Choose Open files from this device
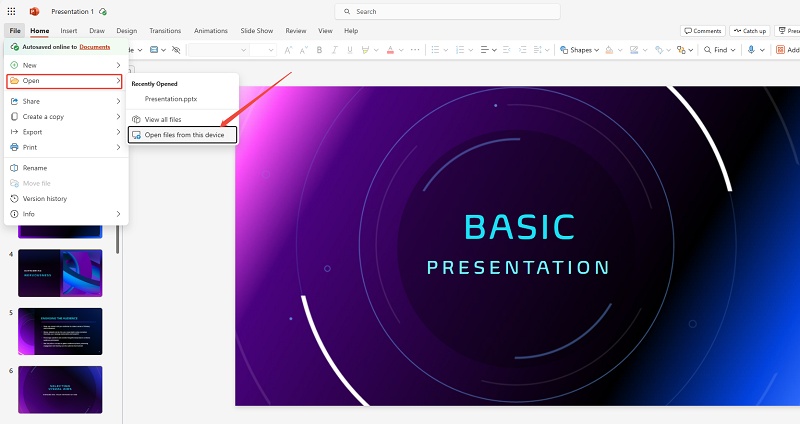The width and height of the screenshot is (800, 424). pos(183,135)
